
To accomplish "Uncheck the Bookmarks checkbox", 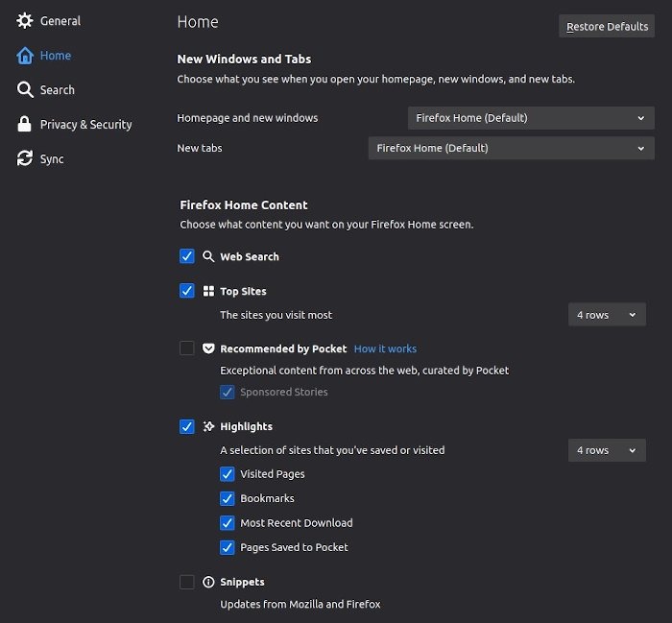I will (228, 498).
